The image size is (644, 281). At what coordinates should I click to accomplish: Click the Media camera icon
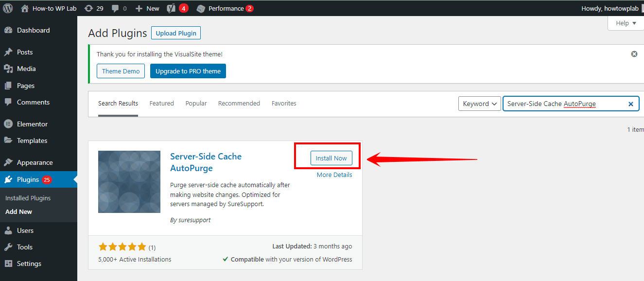8,69
